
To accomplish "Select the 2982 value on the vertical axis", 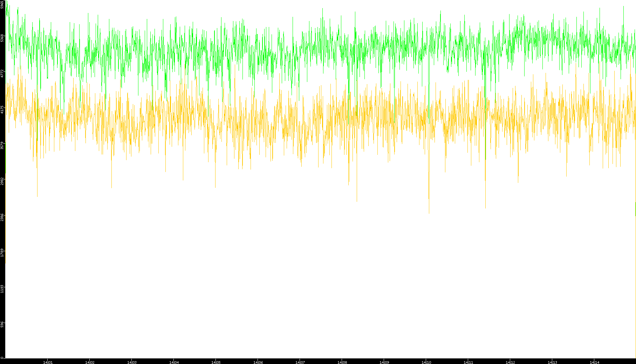I will point(2,181).
